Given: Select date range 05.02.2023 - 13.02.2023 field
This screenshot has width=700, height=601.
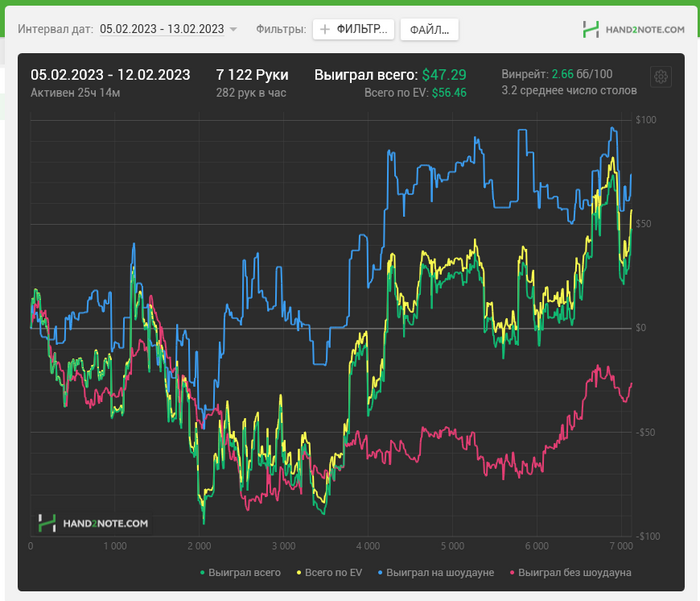Looking at the screenshot, I should [162, 29].
